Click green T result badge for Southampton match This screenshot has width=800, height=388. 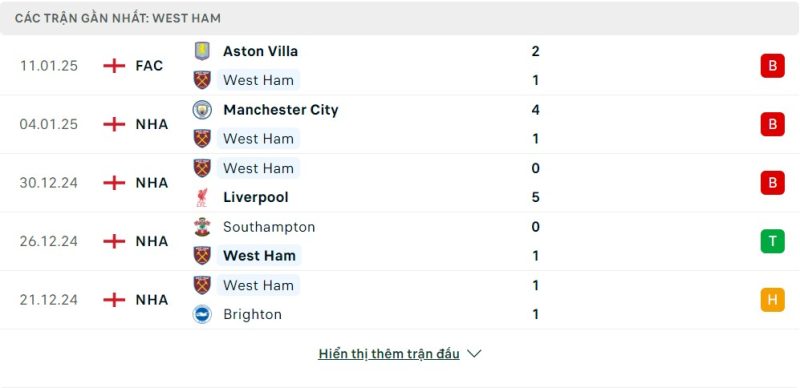[772, 241]
